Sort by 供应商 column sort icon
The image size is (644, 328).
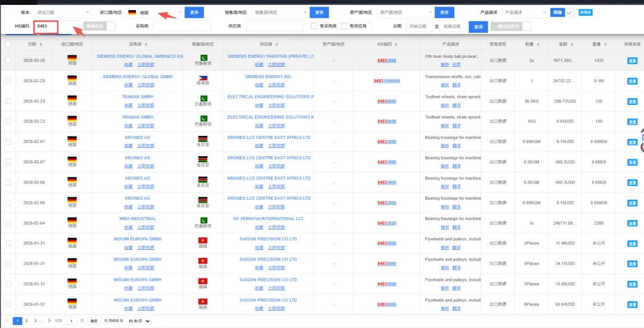tap(277, 44)
